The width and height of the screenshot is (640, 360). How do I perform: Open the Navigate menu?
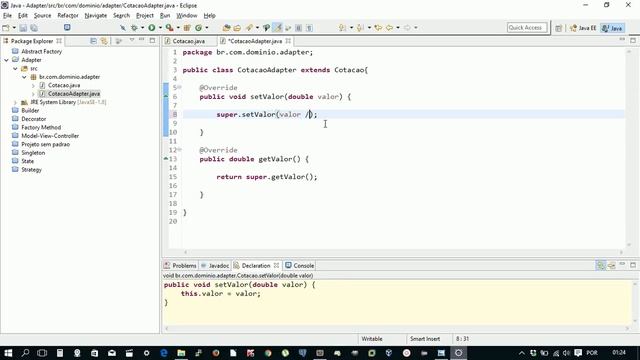(96, 16)
